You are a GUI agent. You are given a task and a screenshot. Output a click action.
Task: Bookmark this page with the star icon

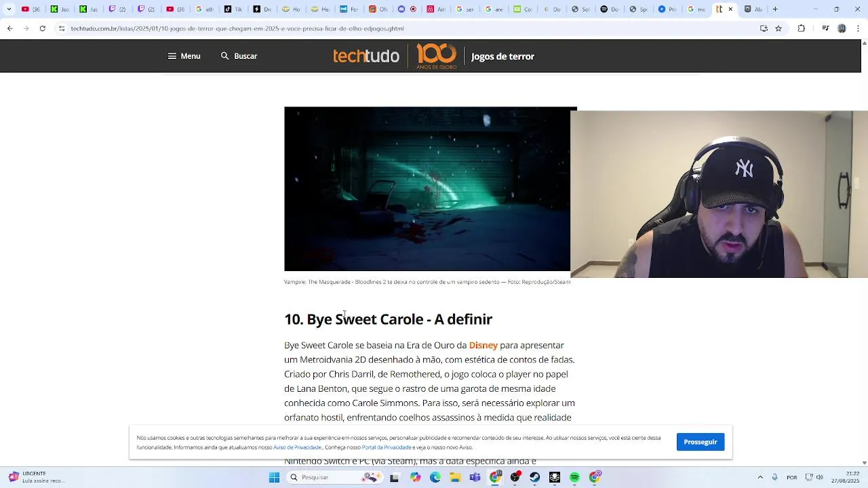[x=778, y=28]
